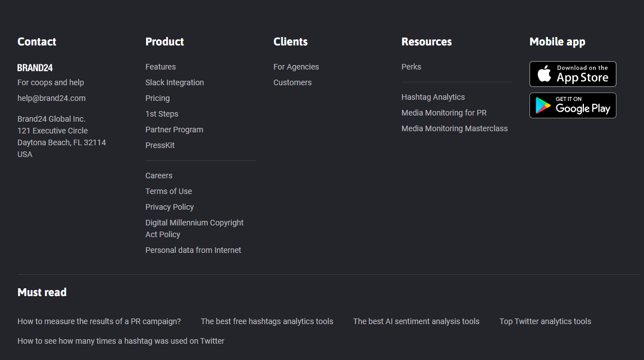Image resolution: width=644 pixels, height=360 pixels.
Task: Click the help@brand24.com email address
Action: tap(52, 98)
